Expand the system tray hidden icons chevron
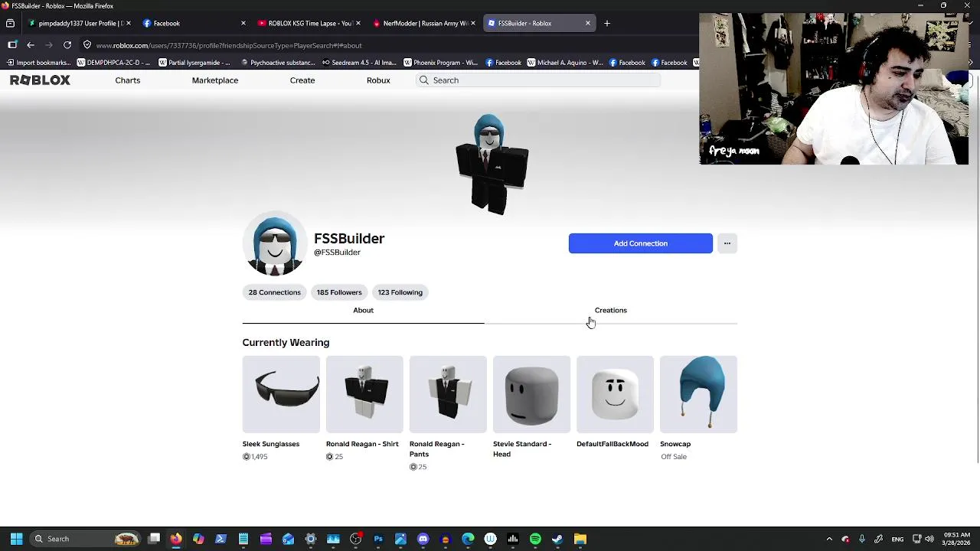This screenshot has height=551, width=980. click(x=829, y=539)
